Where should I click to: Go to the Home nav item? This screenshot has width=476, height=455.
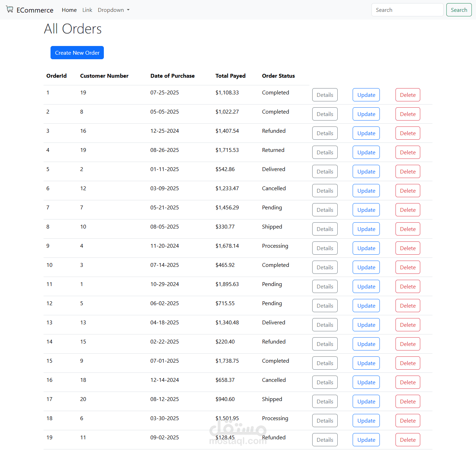pyautogui.click(x=69, y=10)
